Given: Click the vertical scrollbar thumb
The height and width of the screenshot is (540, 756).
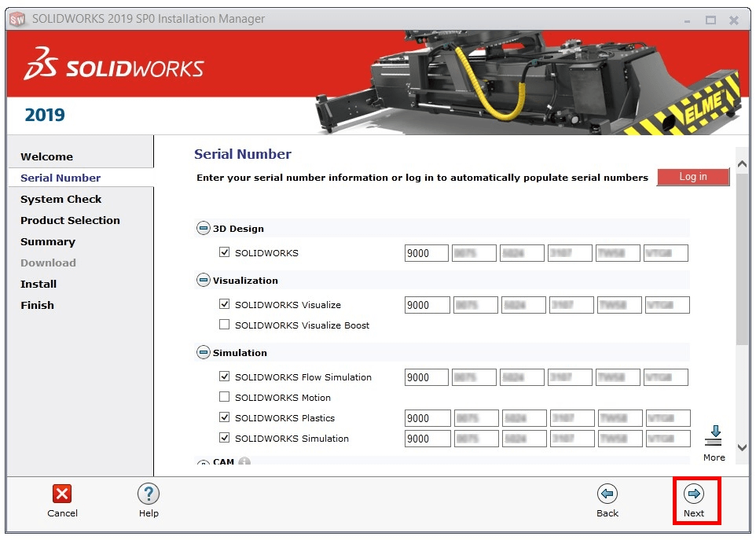Looking at the screenshot, I should coord(743,259).
